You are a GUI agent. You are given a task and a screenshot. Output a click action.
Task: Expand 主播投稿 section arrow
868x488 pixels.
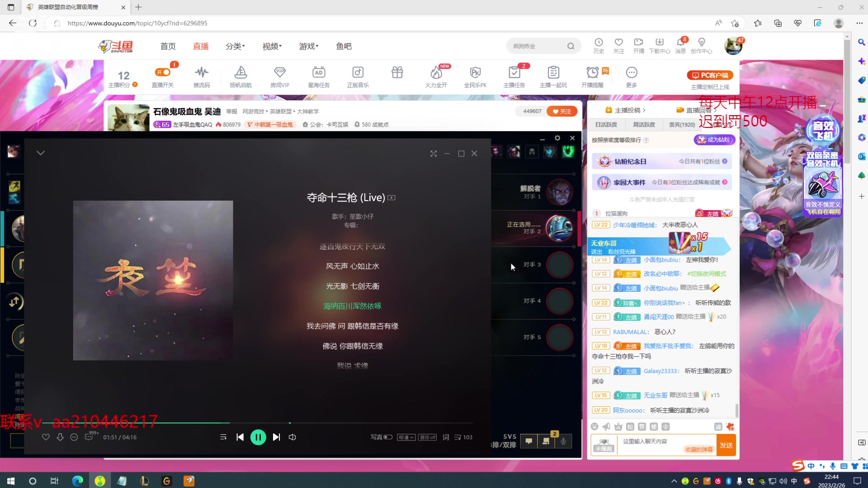(644, 110)
